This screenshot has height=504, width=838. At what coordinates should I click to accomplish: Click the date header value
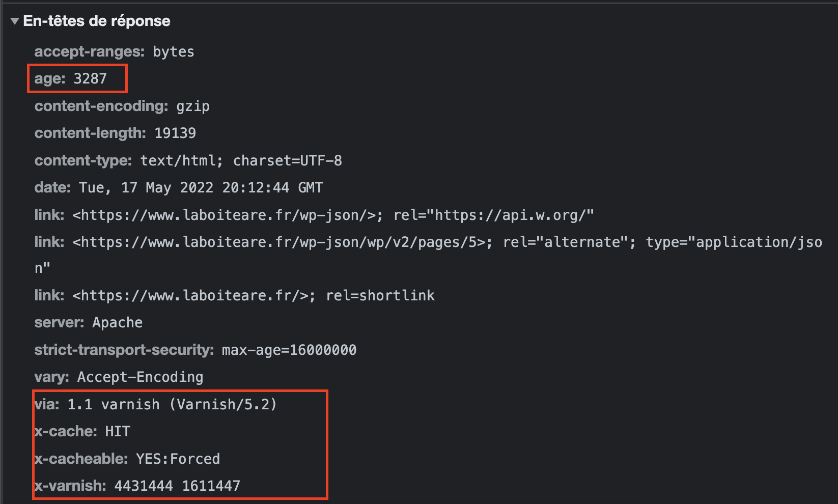point(201,187)
